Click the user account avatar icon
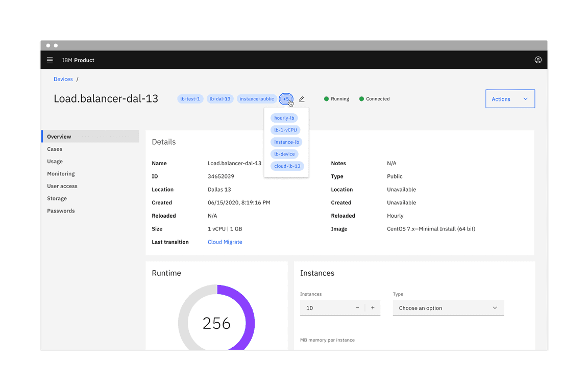The height and width of the screenshot is (391, 588). 538,60
